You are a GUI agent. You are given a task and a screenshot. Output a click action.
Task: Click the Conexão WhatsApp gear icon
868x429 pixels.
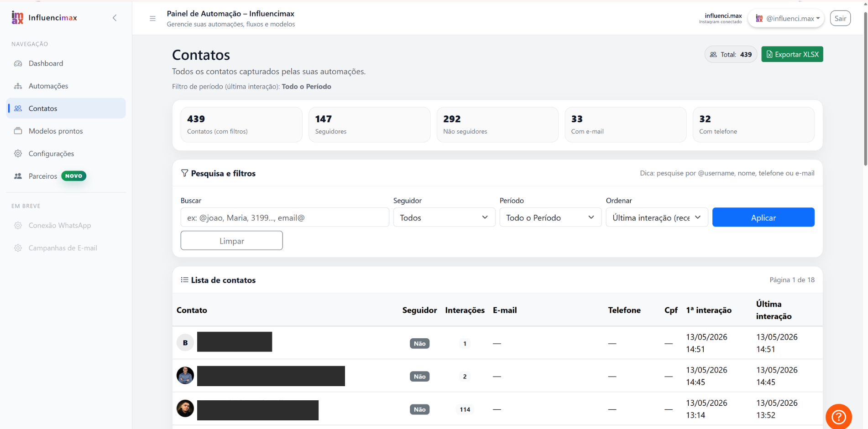click(x=18, y=225)
